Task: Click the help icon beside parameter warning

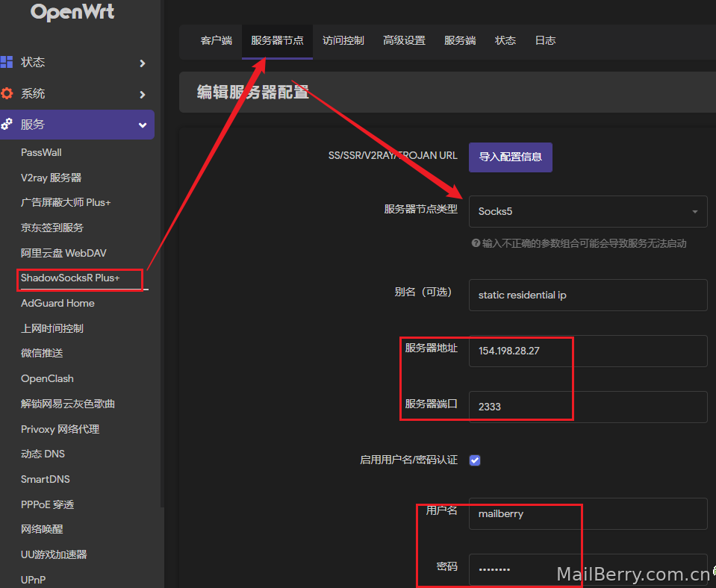Action: 476,243
